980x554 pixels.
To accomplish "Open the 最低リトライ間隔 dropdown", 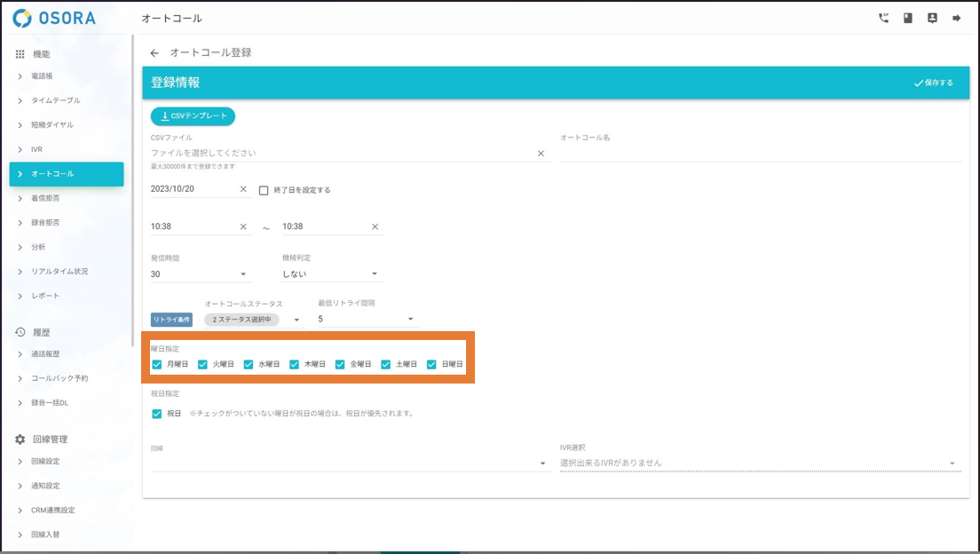I will (x=366, y=319).
